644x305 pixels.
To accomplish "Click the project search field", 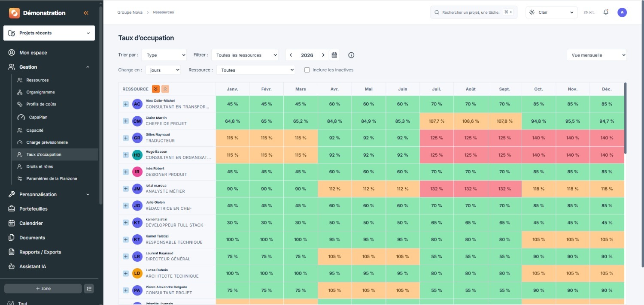I will pos(474,12).
